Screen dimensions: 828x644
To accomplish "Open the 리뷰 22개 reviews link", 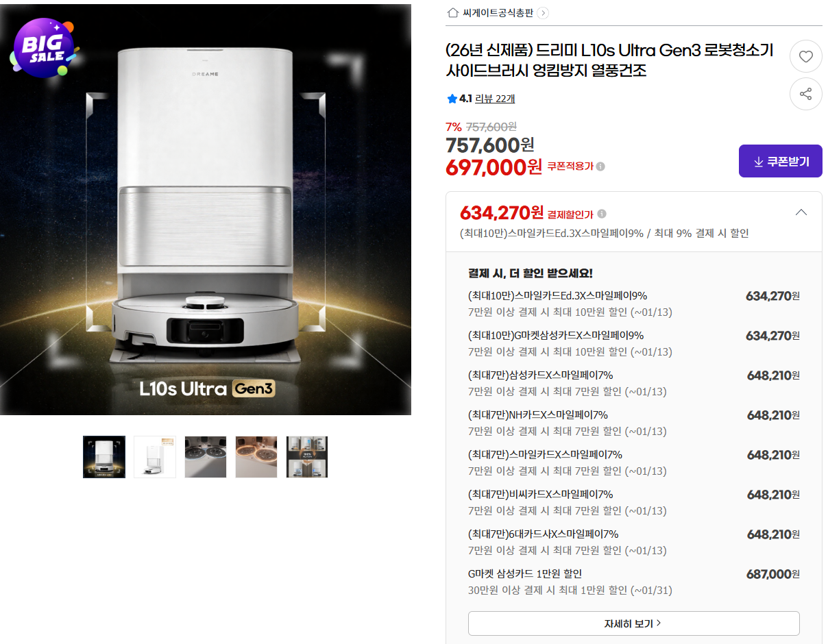I will pos(495,99).
